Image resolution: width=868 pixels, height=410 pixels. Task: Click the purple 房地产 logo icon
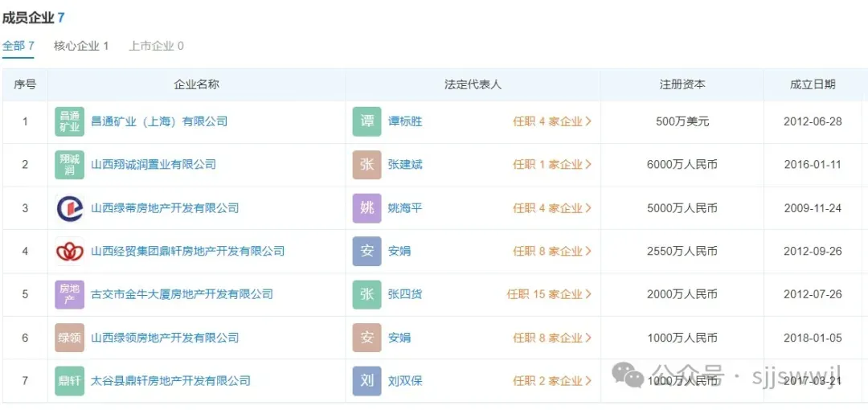tap(69, 294)
